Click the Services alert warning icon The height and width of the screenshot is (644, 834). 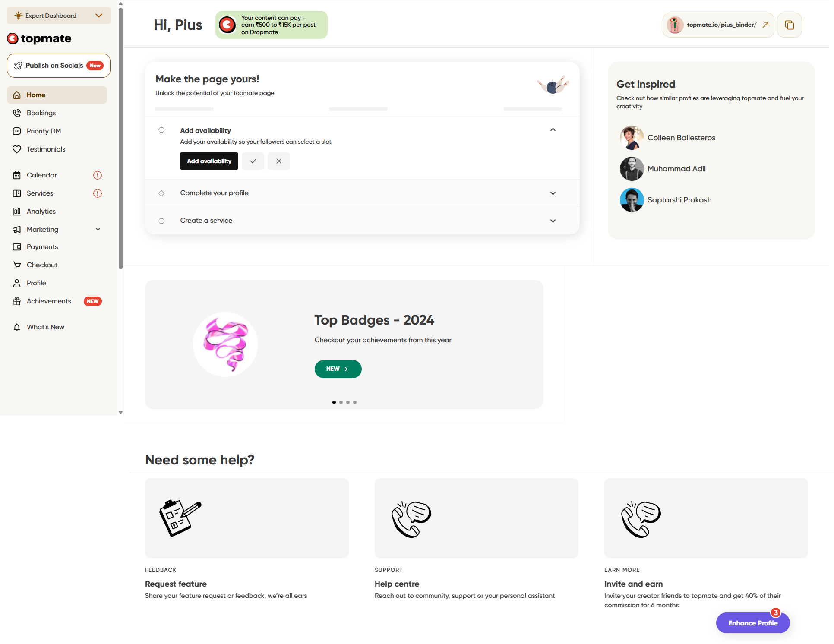[x=98, y=193]
